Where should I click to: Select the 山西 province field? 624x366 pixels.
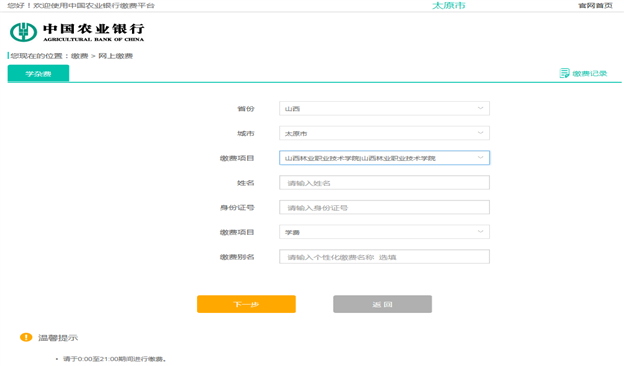(x=384, y=108)
